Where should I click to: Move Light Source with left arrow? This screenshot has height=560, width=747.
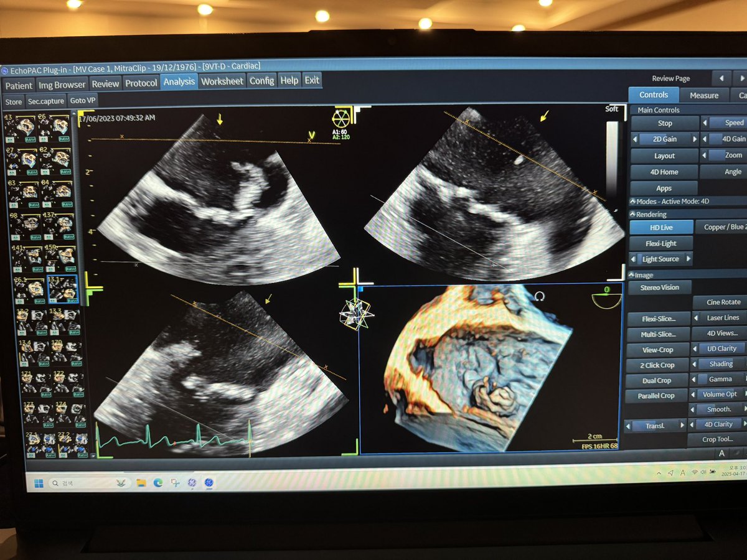tap(634, 259)
